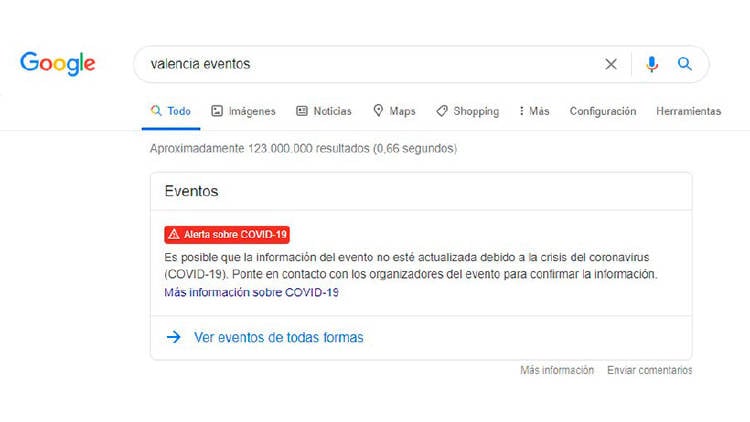Switch to the Imágenes tab
750x422 pixels.
coord(243,111)
